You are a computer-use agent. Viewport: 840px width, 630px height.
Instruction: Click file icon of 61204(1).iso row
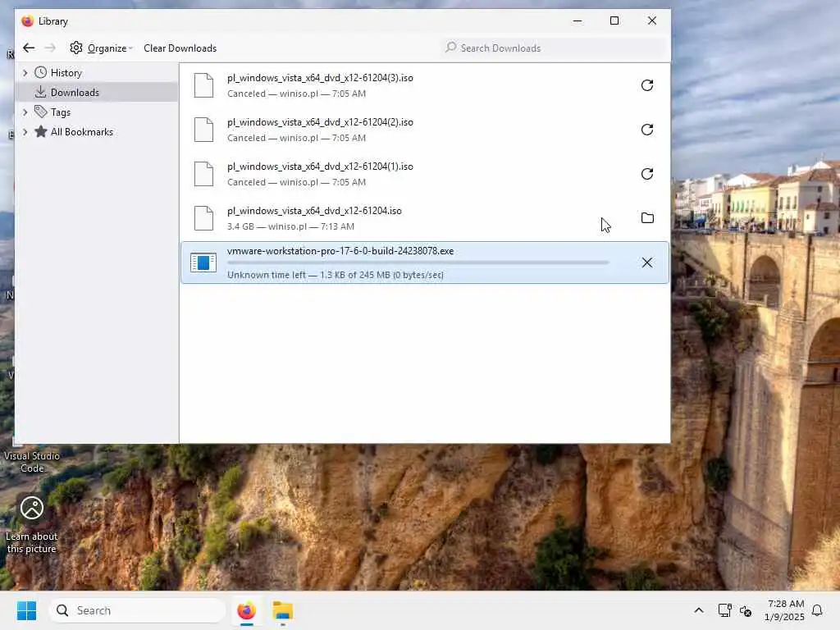pyautogui.click(x=203, y=174)
